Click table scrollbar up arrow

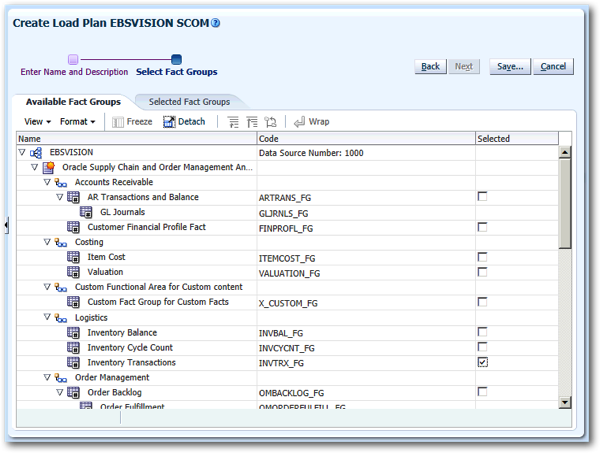(x=565, y=152)
